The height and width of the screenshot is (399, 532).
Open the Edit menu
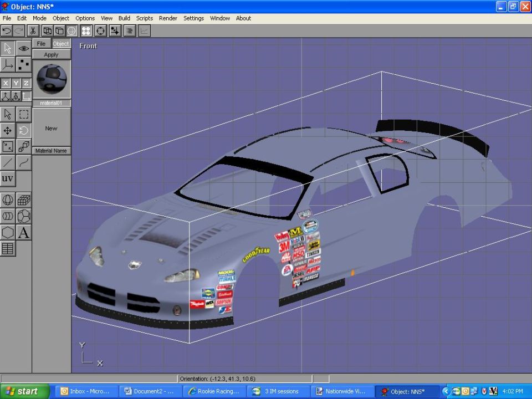22,18
